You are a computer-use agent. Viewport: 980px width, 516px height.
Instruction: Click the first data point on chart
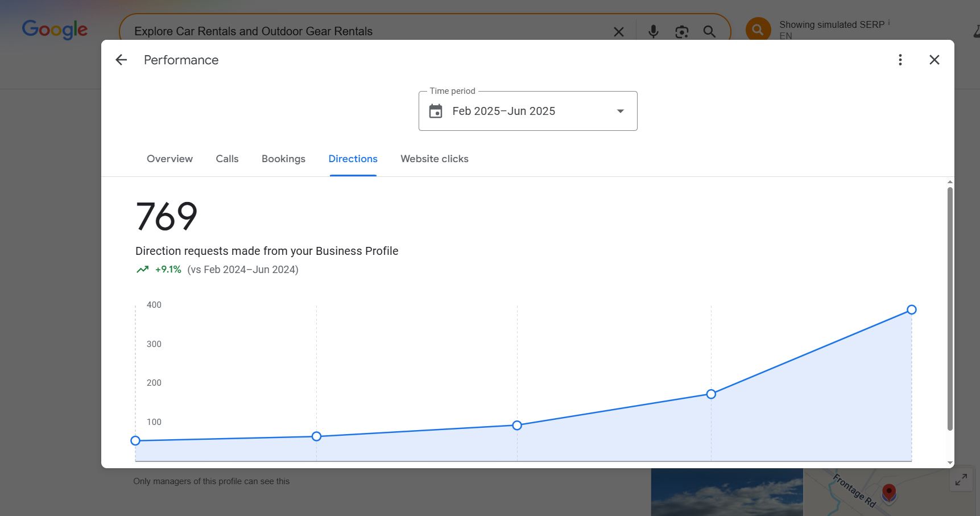point(135,440)
